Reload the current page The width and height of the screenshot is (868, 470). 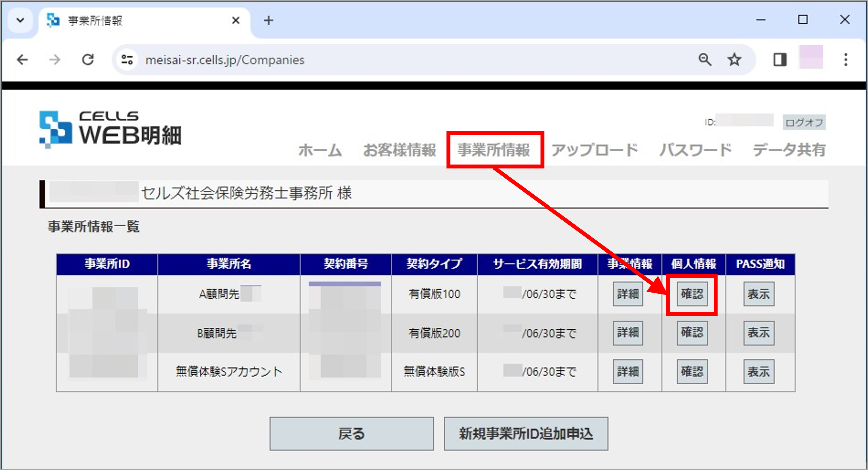pos(88,60)
